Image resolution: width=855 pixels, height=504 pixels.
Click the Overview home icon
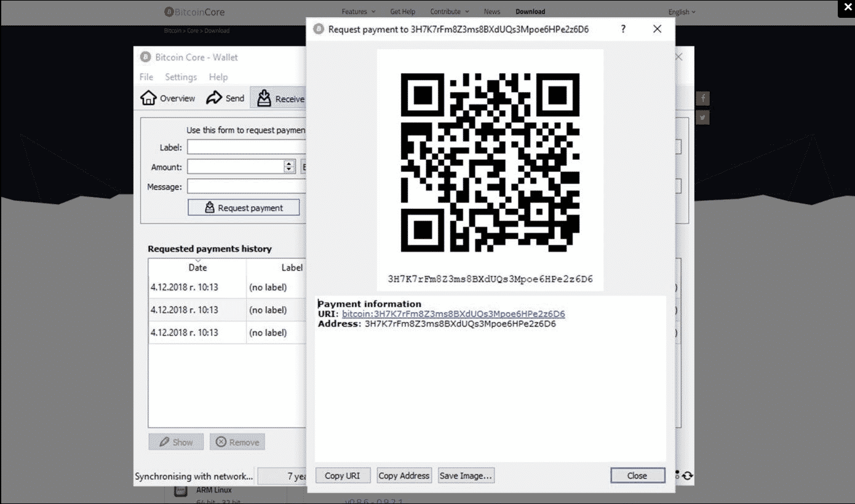tap(148, 98)
